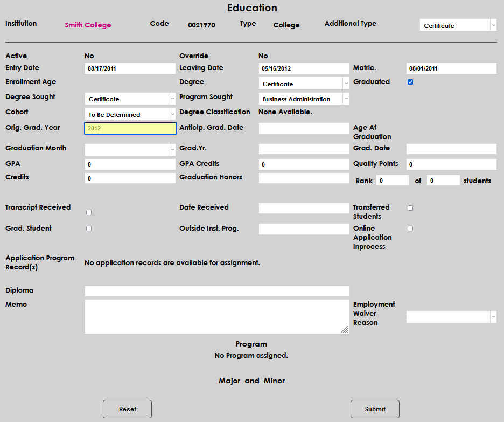
Task: Check Online Application Inprocess checkbox
Action: (410, 229)
